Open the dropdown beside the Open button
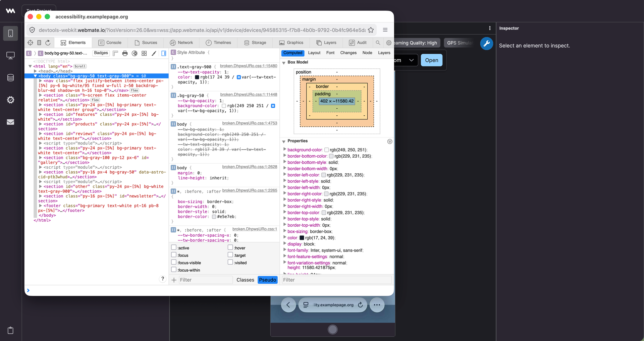 [x=411, y=60]
